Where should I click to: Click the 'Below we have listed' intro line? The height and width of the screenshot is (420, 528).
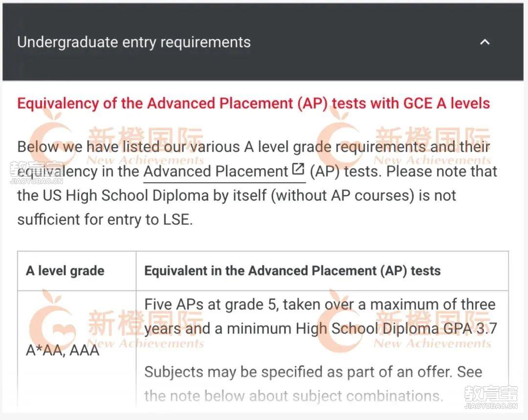point(254,147)
